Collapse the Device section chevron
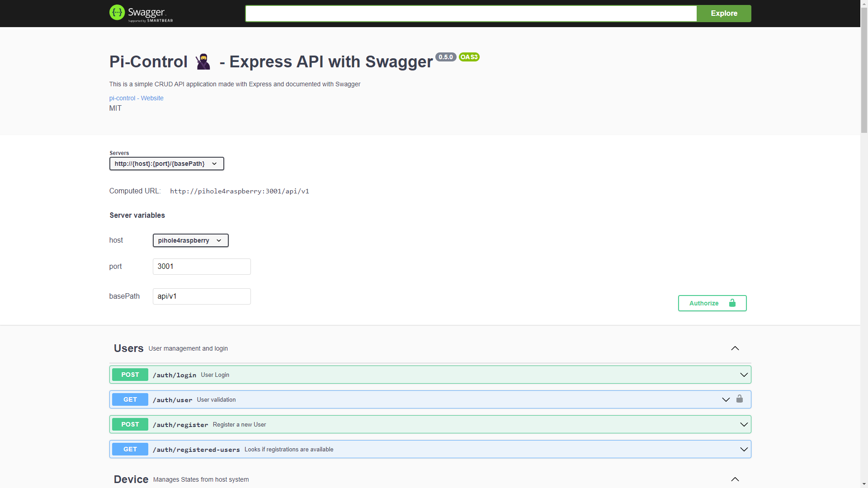This screenshot has height=488, width=868. click(x=735, y=479)
